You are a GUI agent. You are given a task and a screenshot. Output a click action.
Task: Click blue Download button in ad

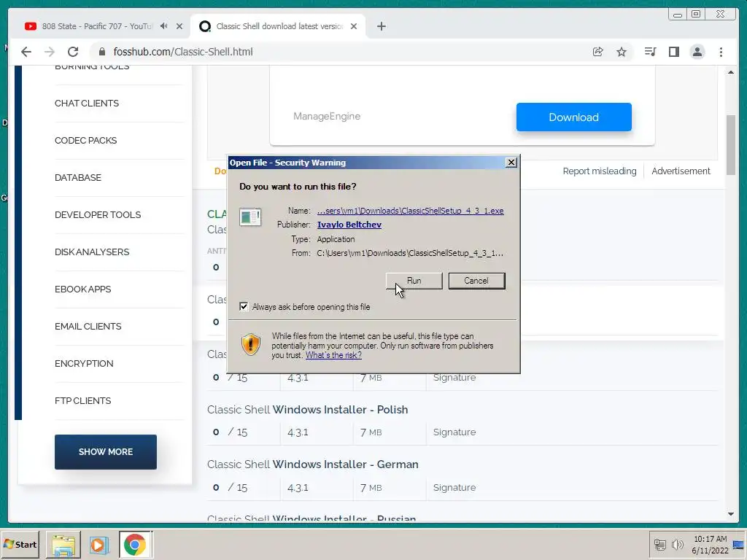(573, 117)
